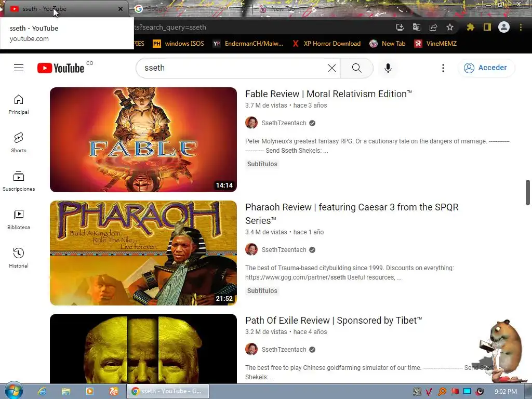Bookmark this page with the star icon
The width and height of the screenshot is (532, 399).
449,27
